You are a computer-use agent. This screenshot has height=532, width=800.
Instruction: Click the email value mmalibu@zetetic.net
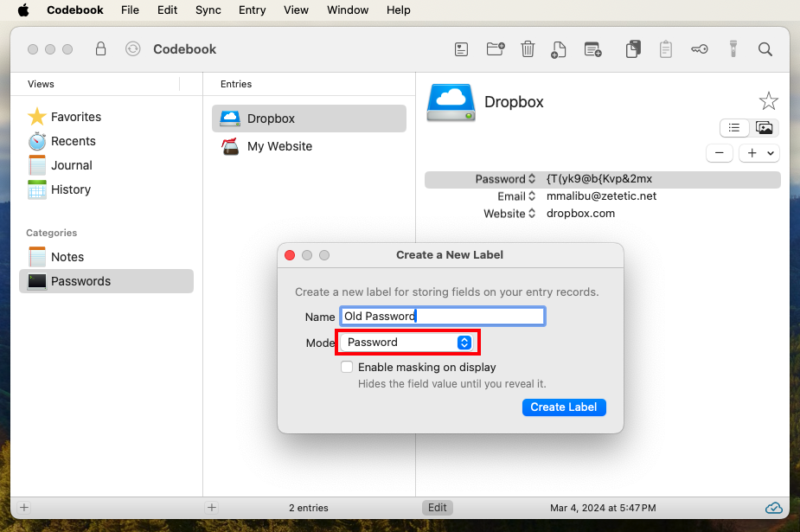pyautogui.click(x=602, y=195)
